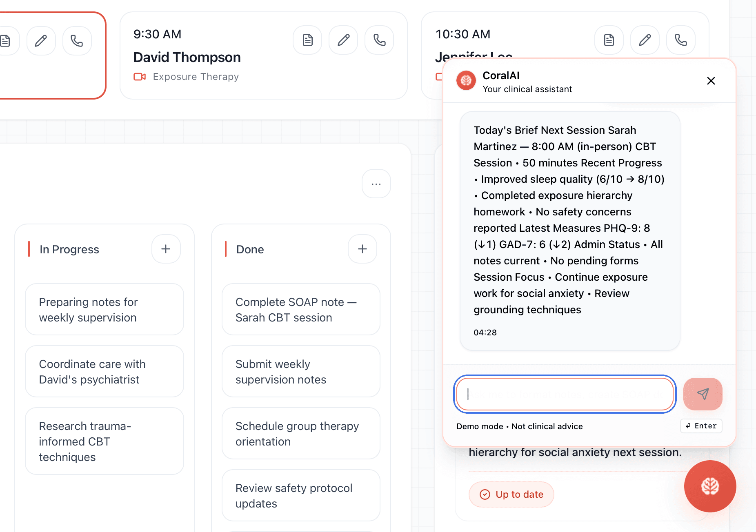Viewport: 756px width, 532px height.
Task: Add a task to the Done column
Action: coord(362,249)
